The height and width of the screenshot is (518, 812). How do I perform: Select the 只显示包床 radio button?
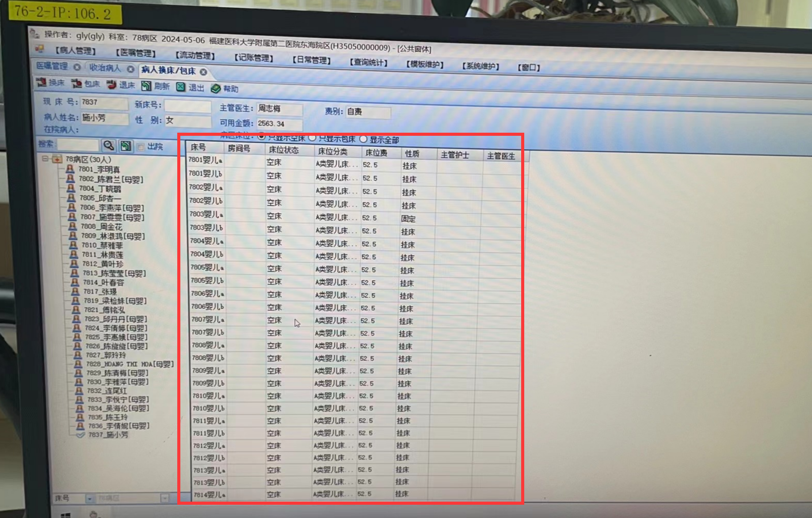tap(313, 138)
